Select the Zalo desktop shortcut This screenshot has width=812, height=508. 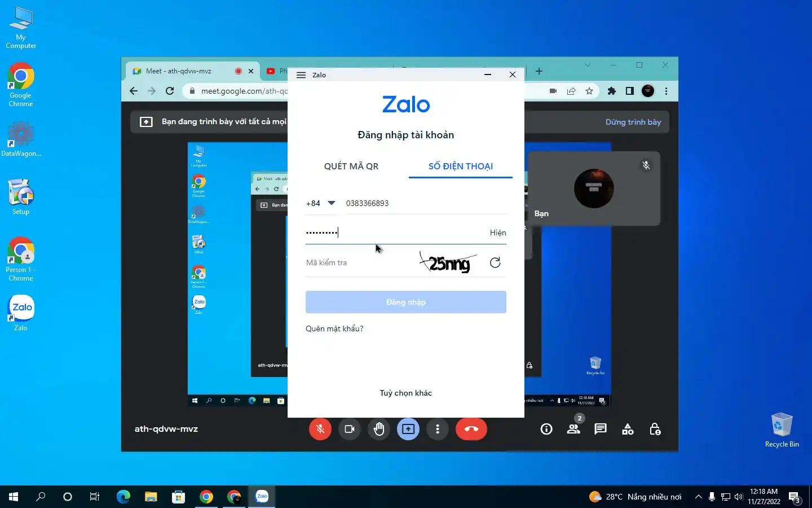pyautogui.click(x=21, y=313)
